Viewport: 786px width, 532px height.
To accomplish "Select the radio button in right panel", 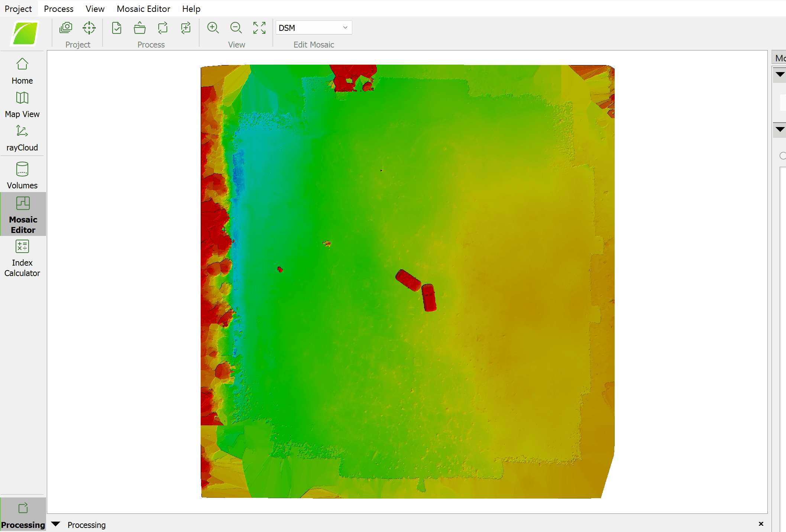I will click(783, 156).
